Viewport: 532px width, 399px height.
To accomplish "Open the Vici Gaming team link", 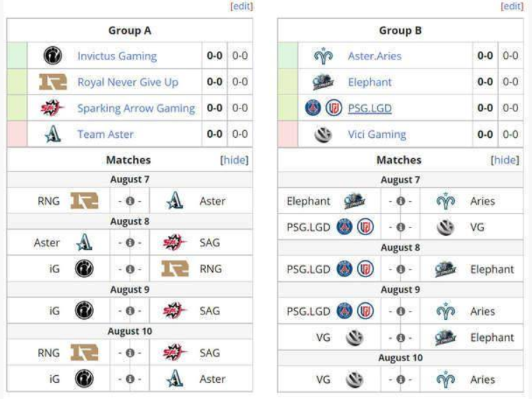I will [377, 134].
